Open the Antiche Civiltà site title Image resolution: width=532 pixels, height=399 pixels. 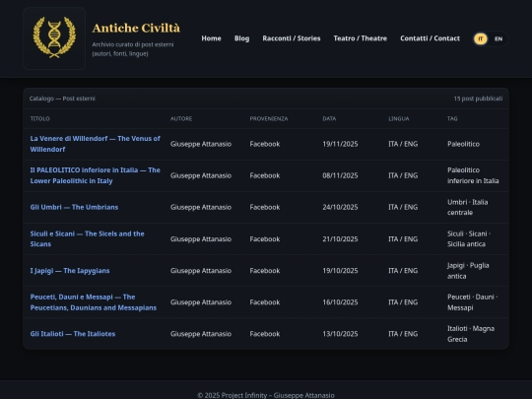tap(136, 29)
